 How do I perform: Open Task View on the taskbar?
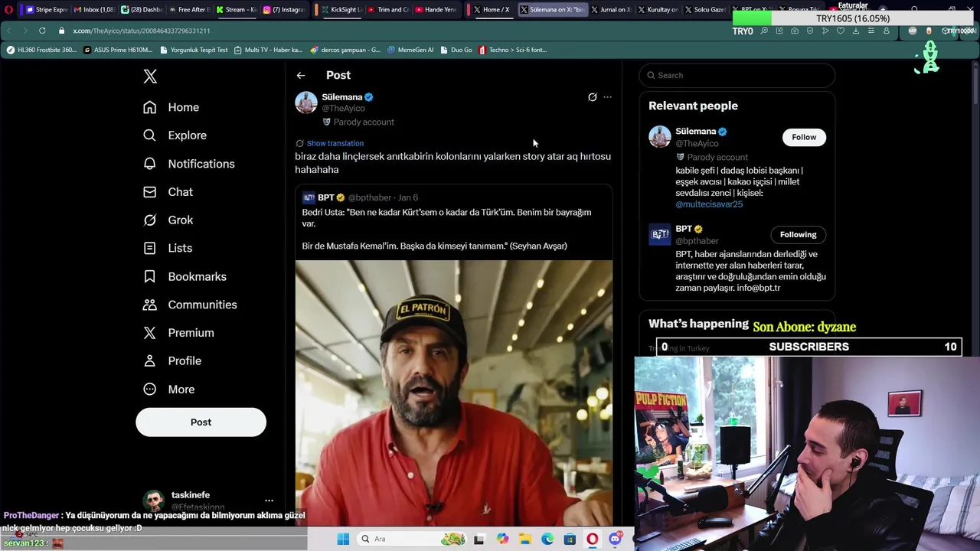(x=479, y=539)
